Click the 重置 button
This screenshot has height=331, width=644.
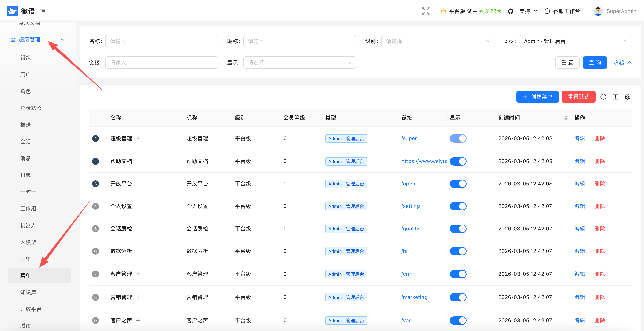[567, 62]
